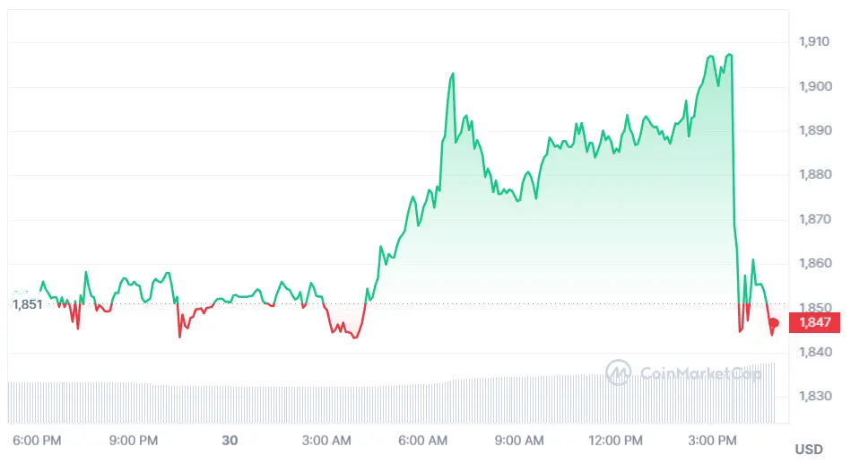
Task: Click the 1,851 opening price label
Action: pos(26,304)
